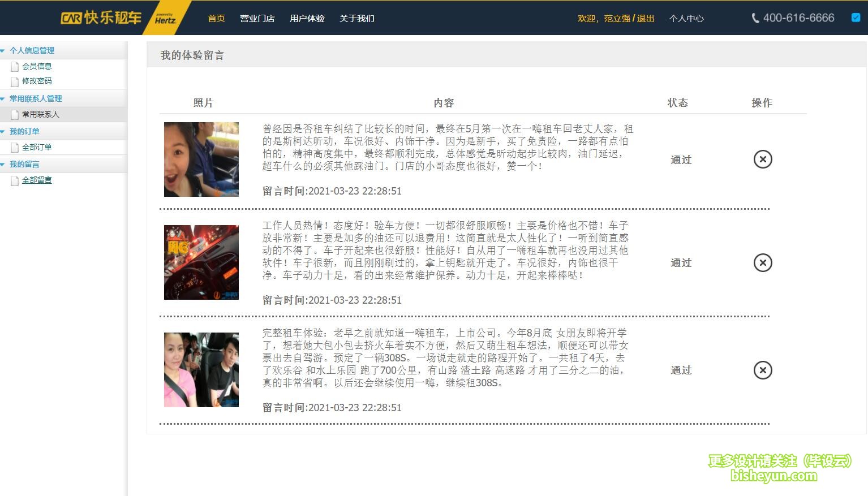Image resolution: width=868 pixels, height=496 pixels.
Task: Click the document icon beside 修改密码
Action: (x=15, y=81)
